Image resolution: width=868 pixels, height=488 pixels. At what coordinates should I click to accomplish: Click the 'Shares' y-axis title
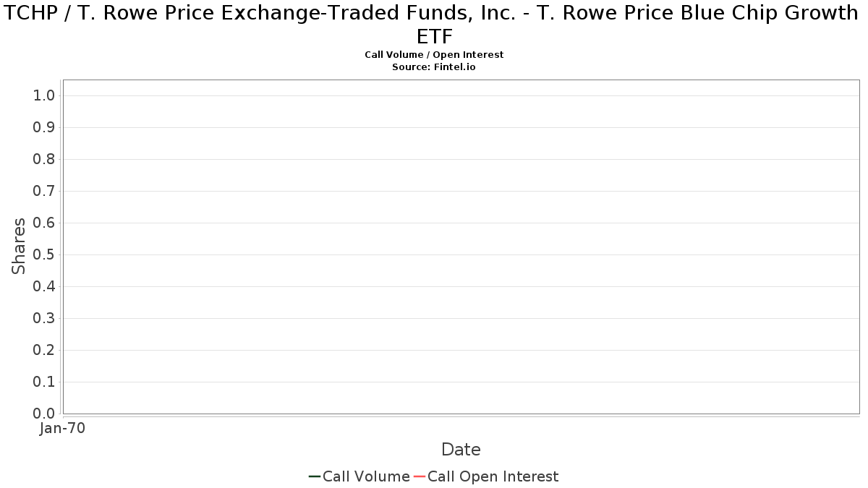coord(19,246)
